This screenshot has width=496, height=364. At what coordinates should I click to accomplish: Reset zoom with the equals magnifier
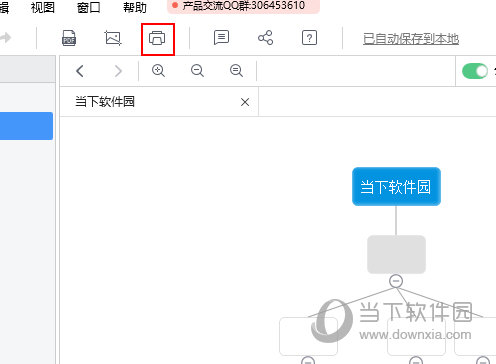point(236,71)
